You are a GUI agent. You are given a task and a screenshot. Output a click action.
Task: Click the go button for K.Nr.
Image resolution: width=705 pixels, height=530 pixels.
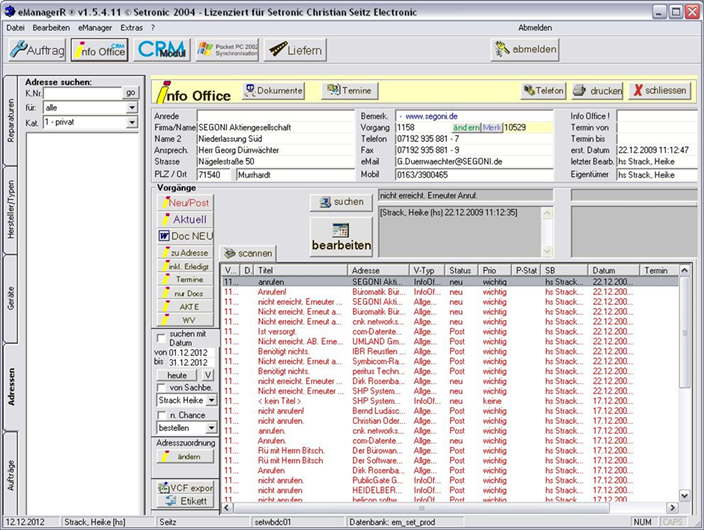(x=130, y=93)
